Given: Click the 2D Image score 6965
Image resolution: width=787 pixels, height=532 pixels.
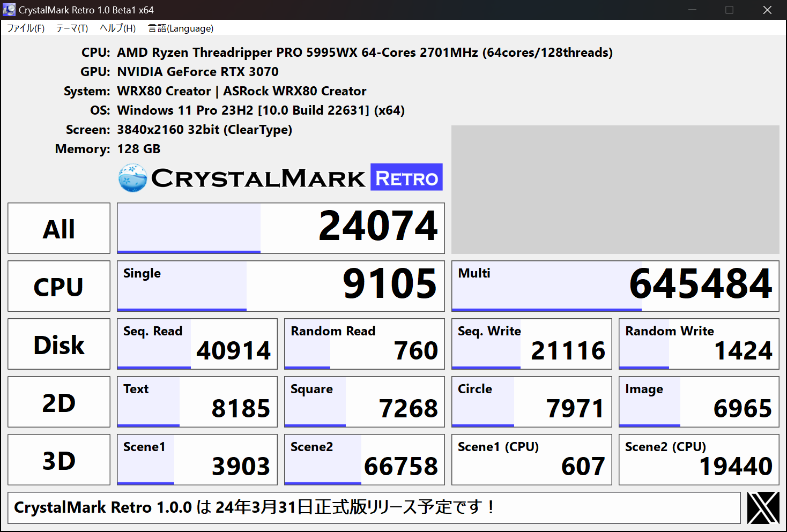Looking at the screenshot, I should [x=699, y=402].
